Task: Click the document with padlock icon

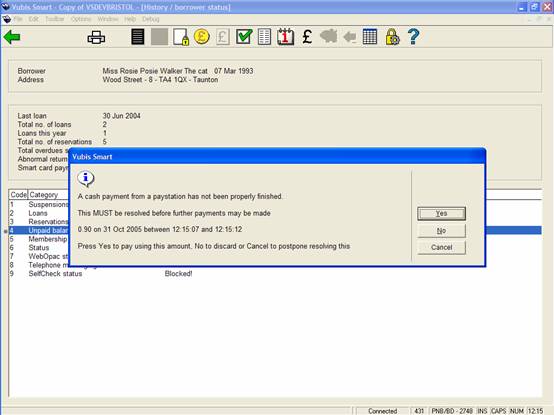Action: (x=181, y=37)
